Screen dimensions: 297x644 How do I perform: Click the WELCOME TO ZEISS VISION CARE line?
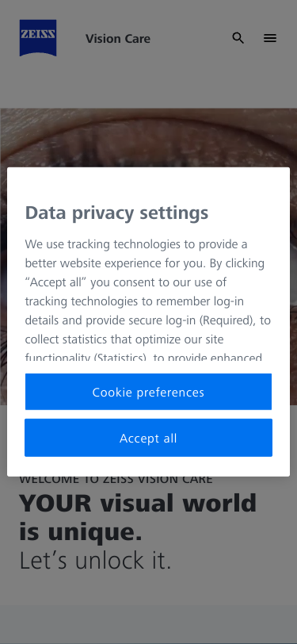[116, 480]
